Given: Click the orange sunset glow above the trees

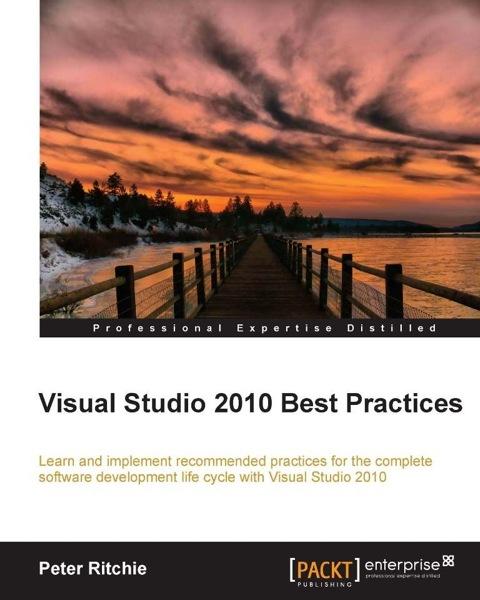Looking at the screenshot, I should point(249,180).
